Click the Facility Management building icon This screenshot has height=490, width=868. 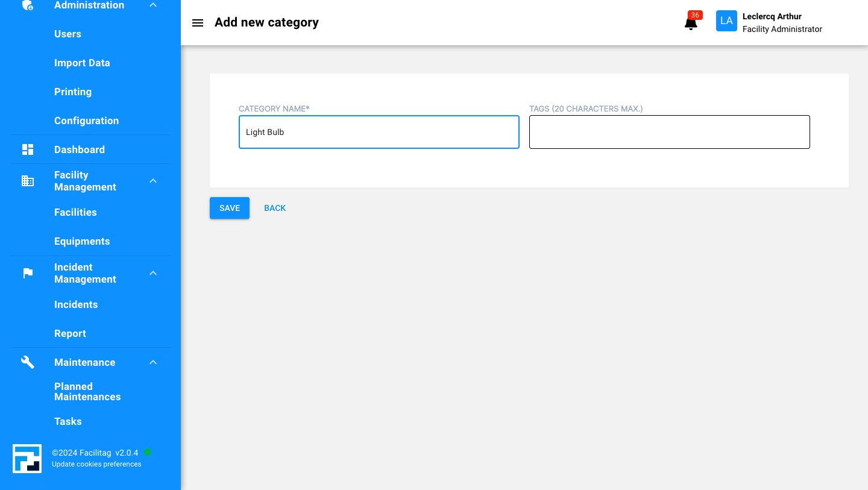pyautogui.click(x=28, y=181)
